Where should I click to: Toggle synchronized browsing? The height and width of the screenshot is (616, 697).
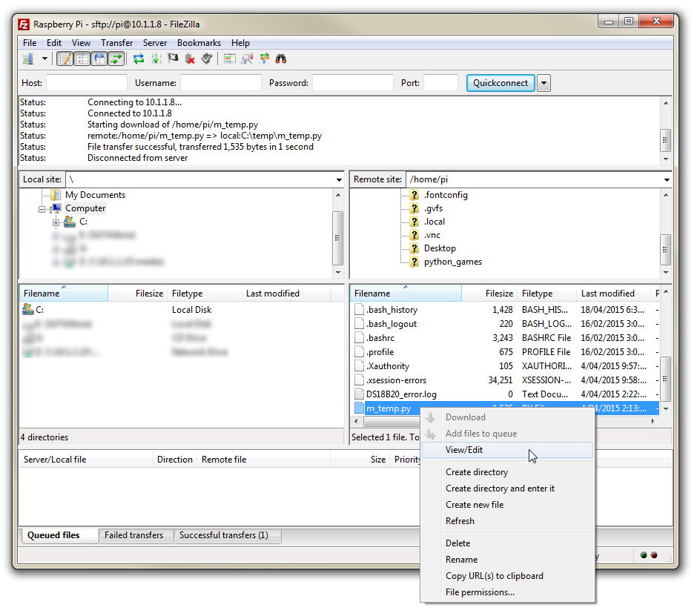point(263,59)
